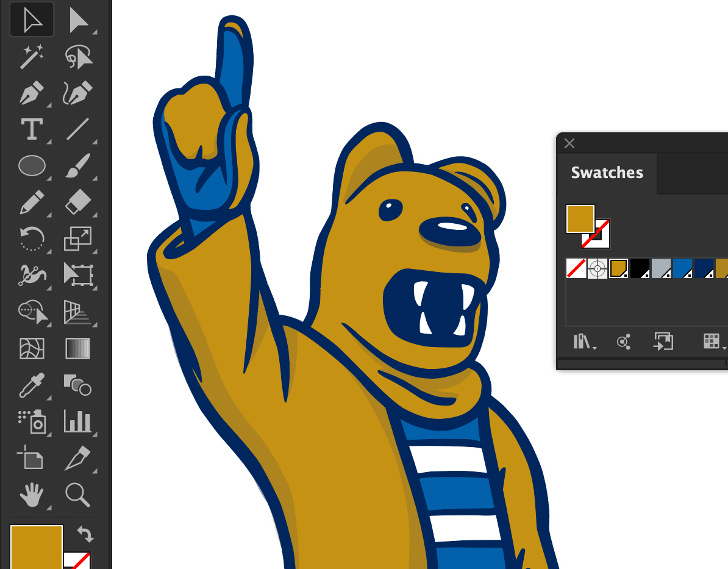The height and width of the screenshot is (569, 728).
Task: Choose the Scale tool
Action: click(78, 238)
